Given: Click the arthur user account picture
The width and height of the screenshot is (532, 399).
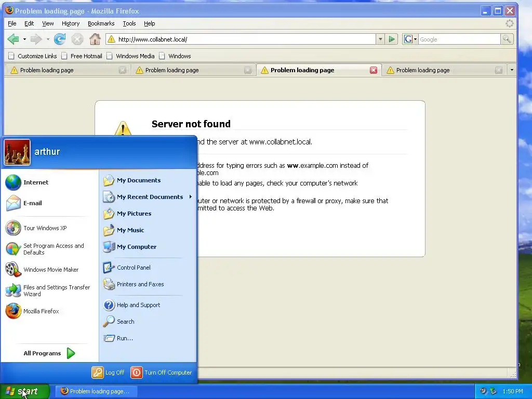Looking at the screenshot, I should (17, 152).
